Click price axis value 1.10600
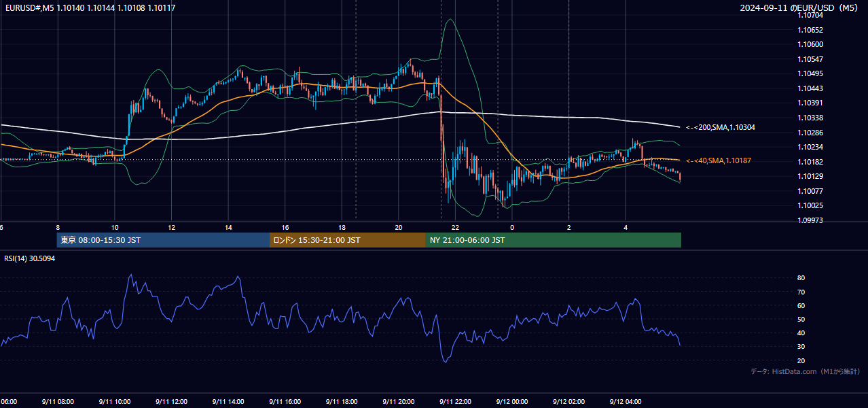The width and height of the screenshot is (868, 408). point(811,45)
